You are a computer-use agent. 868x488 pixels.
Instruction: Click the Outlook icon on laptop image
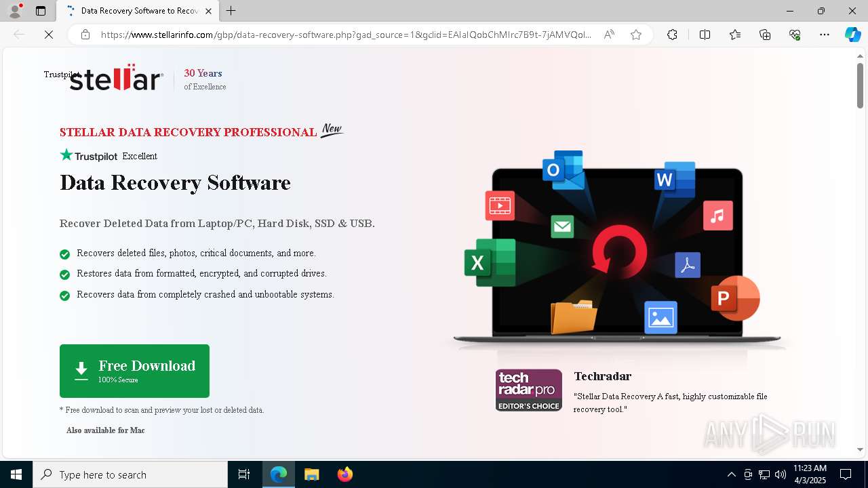pos(564,170)
